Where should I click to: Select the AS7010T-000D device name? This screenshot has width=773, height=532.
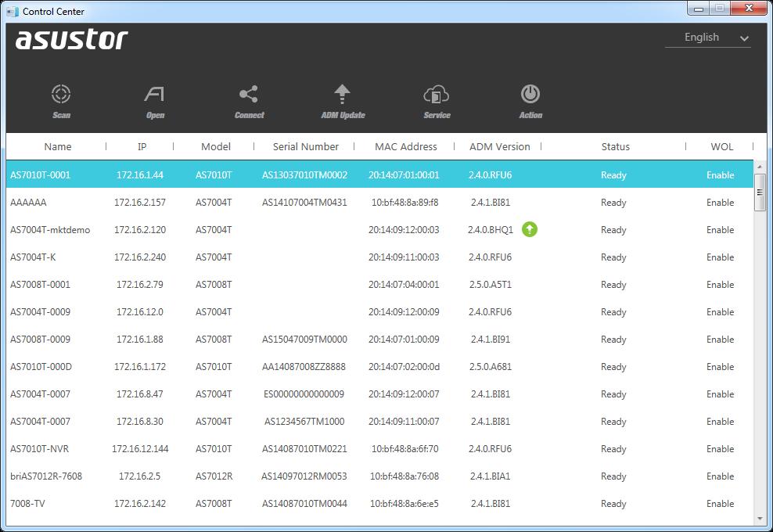(41, 366)
